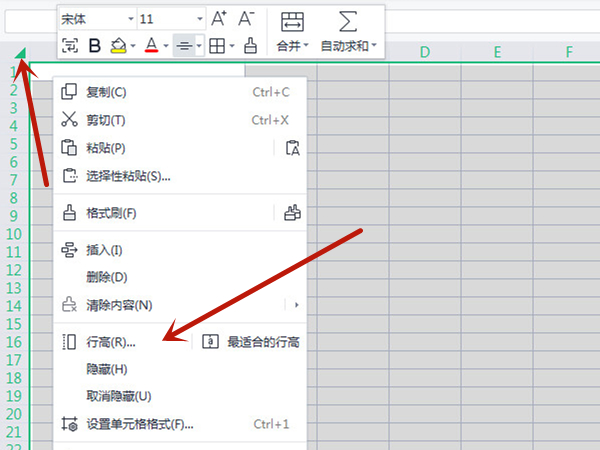Click the column D header
This screenshot has width=600, height=450.
click(425, 52)
